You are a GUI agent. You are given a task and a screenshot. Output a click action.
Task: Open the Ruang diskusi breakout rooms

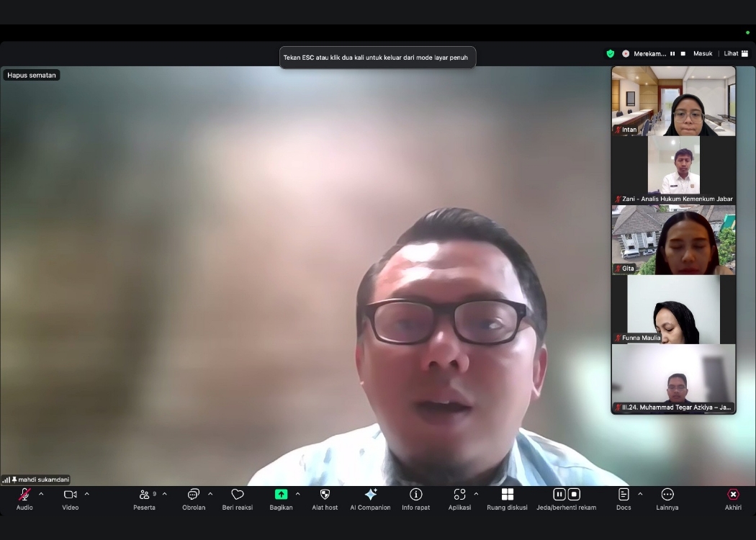click(x=507, y=495)
